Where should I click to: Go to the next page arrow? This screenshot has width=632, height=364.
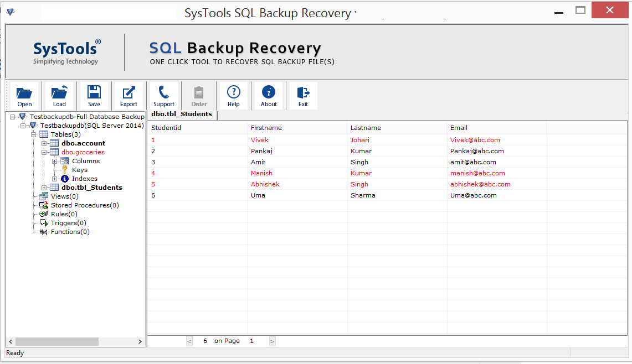(273, 341)
